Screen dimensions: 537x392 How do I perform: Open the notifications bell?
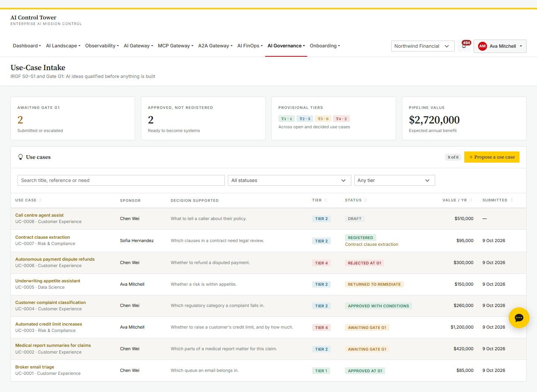point(464,46)
